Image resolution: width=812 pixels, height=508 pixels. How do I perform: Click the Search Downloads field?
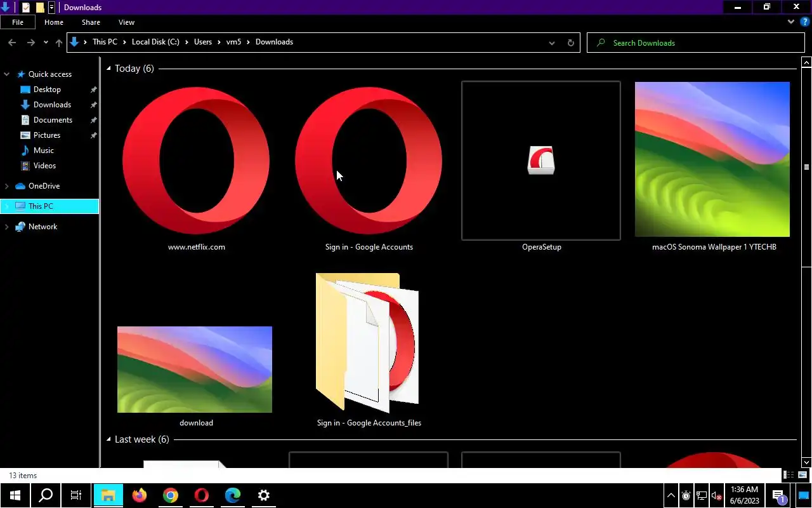click(696, 43)
